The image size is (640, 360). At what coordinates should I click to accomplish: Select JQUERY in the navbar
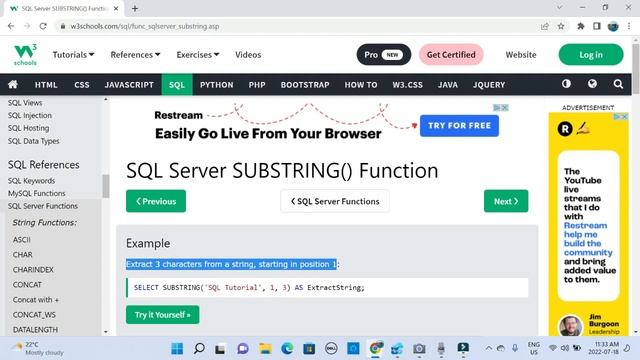click(x=489, y=84)
